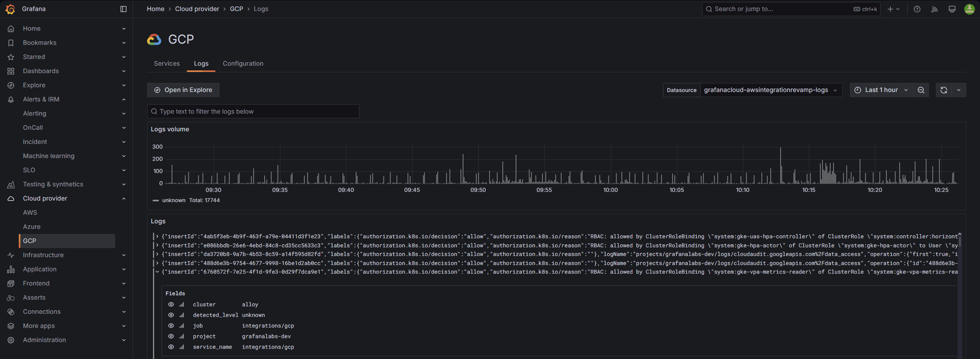The image size is (980, 359).
Task: Toggle visibility eye for the job field
Action: pyautogui.click(x=171, y=326)
